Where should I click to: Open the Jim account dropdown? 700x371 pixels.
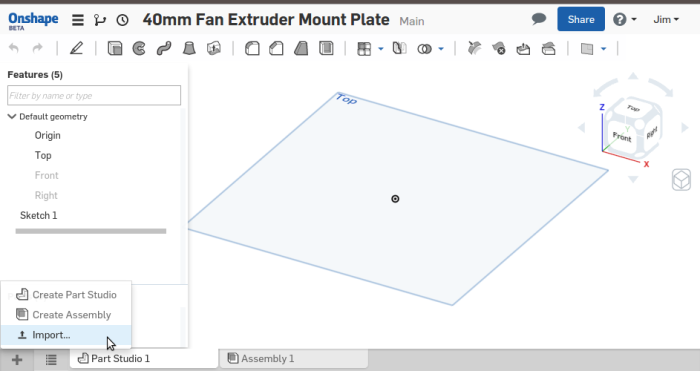pyautogui.click(x=666, y=20)
